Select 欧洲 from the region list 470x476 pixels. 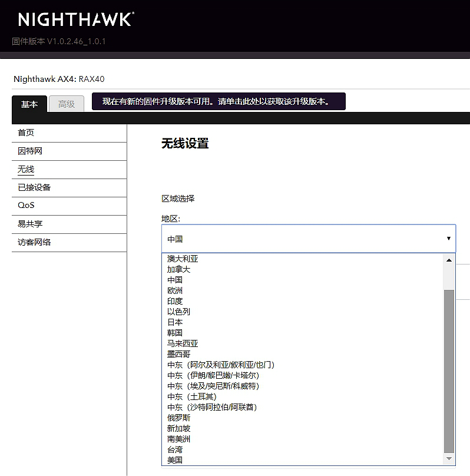pos(303,290)
